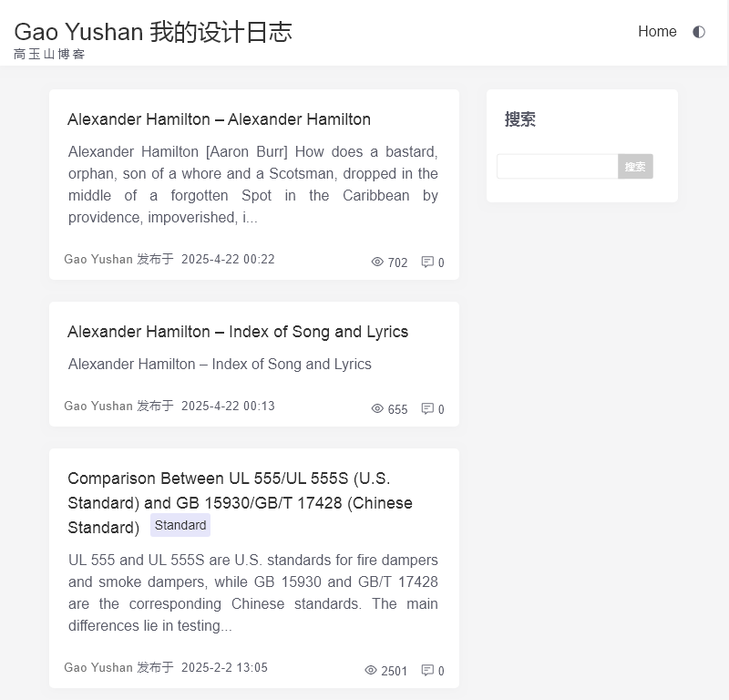Open the comment icon on the UL 555 post
The height and width of the screenshot is (700, 729).
click(427, 670)
